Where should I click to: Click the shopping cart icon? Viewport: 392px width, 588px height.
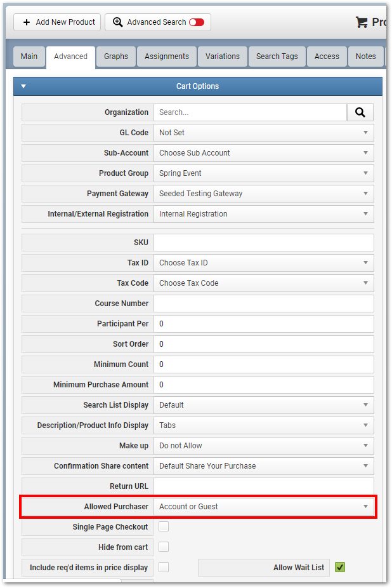tap(362, 22)
